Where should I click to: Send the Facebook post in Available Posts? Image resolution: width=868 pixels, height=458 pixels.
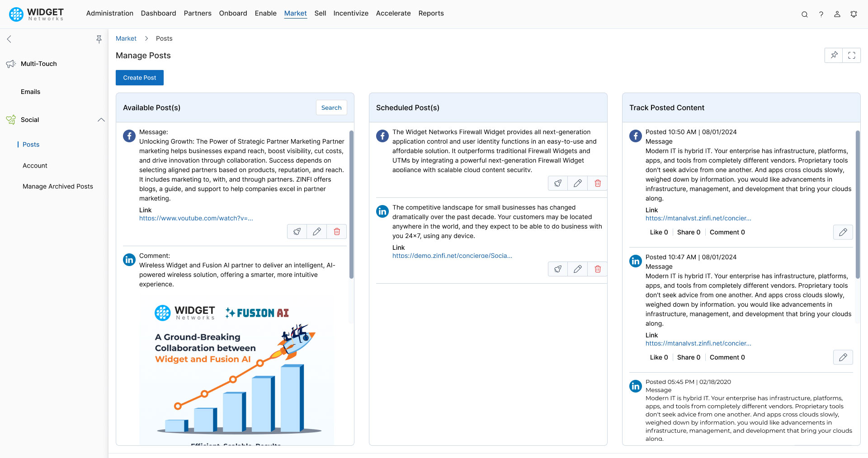coord(297,231)
